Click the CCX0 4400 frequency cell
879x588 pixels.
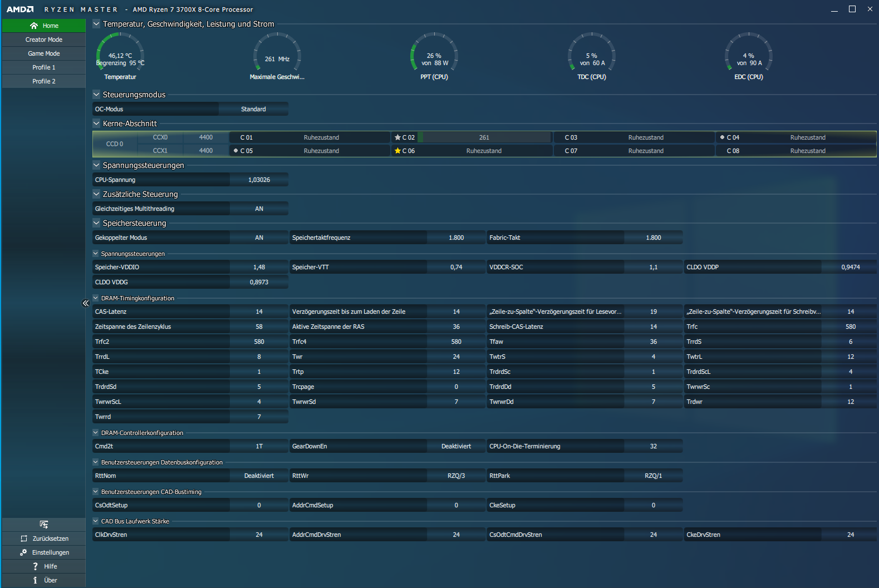206,137
